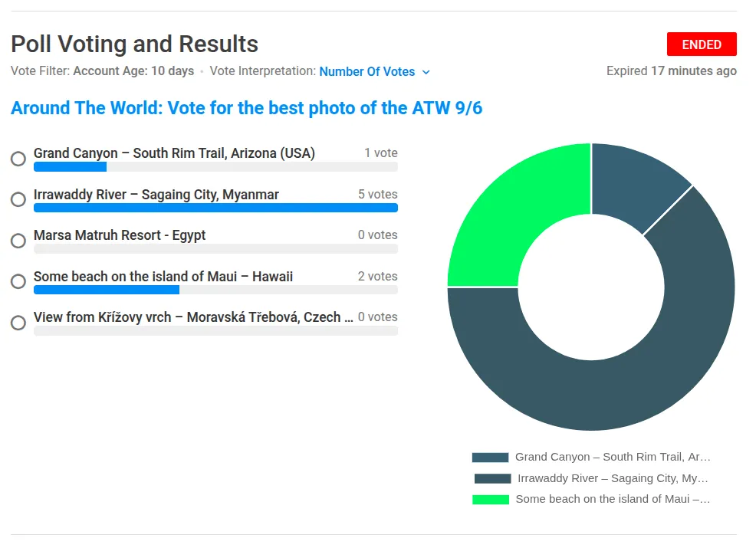
Task: Choose Marsa Matruh Resort Egypt radio button
Action: pyautogui.click(x=18, y=241)
